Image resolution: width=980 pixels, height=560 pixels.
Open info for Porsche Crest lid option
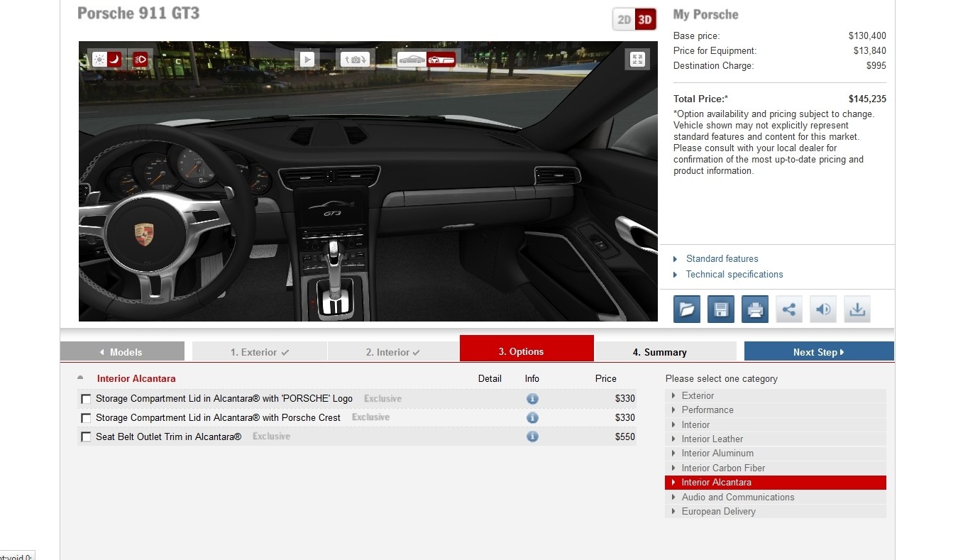[532, 418]
